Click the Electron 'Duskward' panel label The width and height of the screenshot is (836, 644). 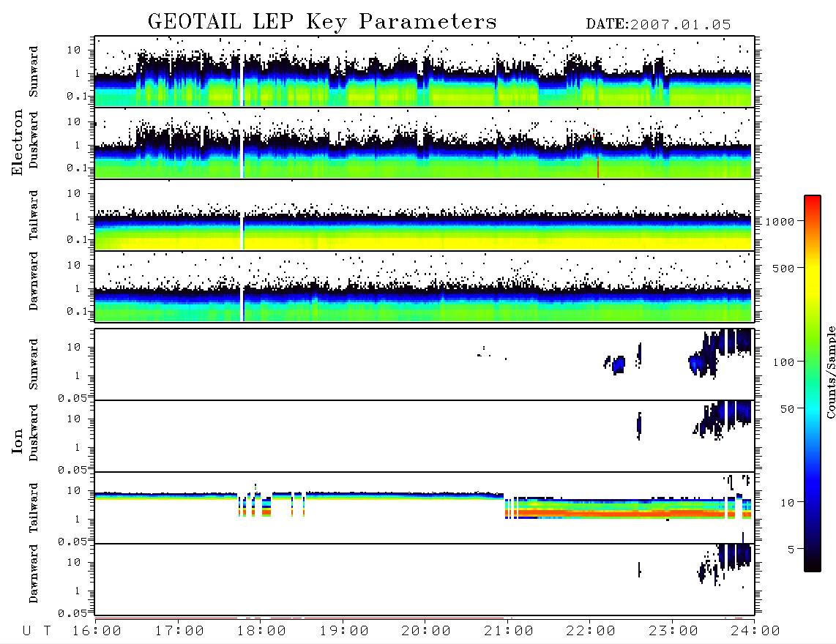[34, 140]
